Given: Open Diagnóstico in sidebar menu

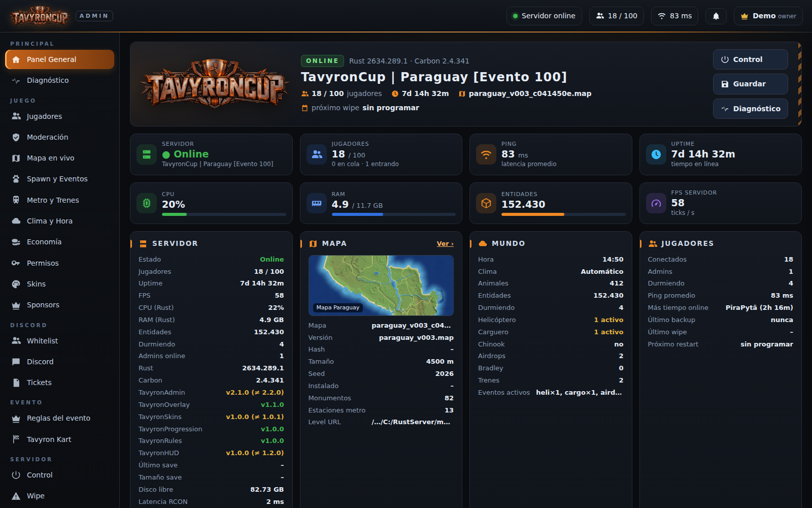Looking at the screenshot, I should pos(60,80).
